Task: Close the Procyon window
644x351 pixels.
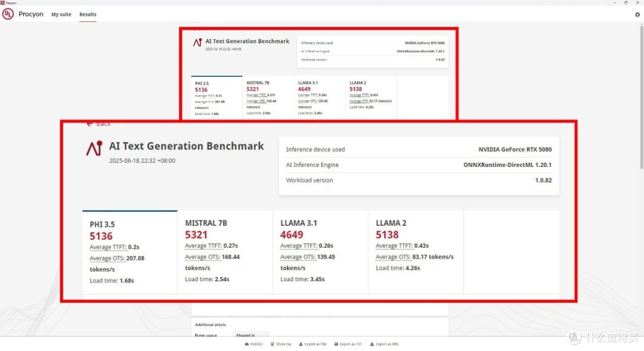Action: (x=637, y=2)
